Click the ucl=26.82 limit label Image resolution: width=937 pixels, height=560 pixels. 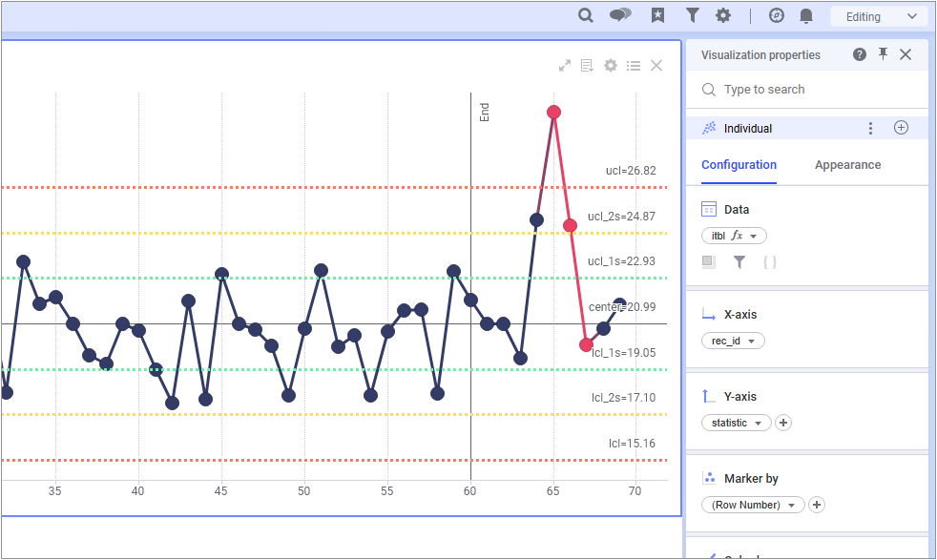pos(631,171)
